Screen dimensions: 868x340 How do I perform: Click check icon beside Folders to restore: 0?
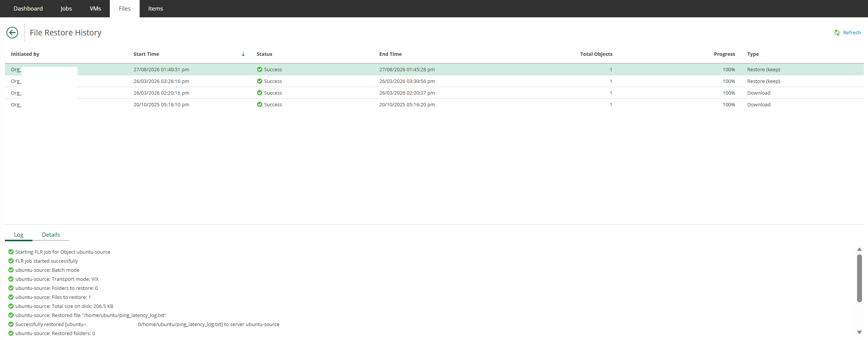click(x=11, y=288)
